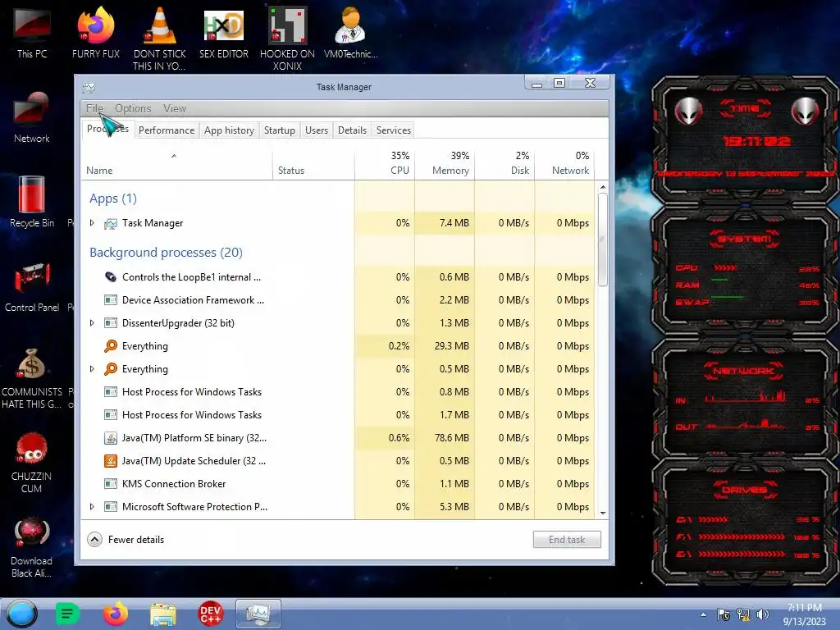Image resolution: width=840 pixels, height=630 pixels.
Task: Sort processes by Disk column
Action: click(504, 164)
